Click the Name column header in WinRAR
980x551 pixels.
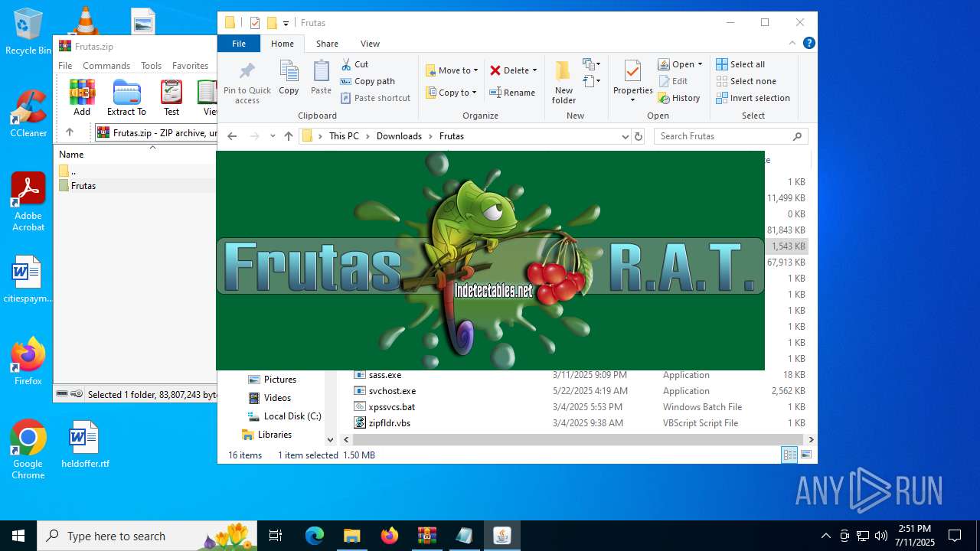click(71, 155)
